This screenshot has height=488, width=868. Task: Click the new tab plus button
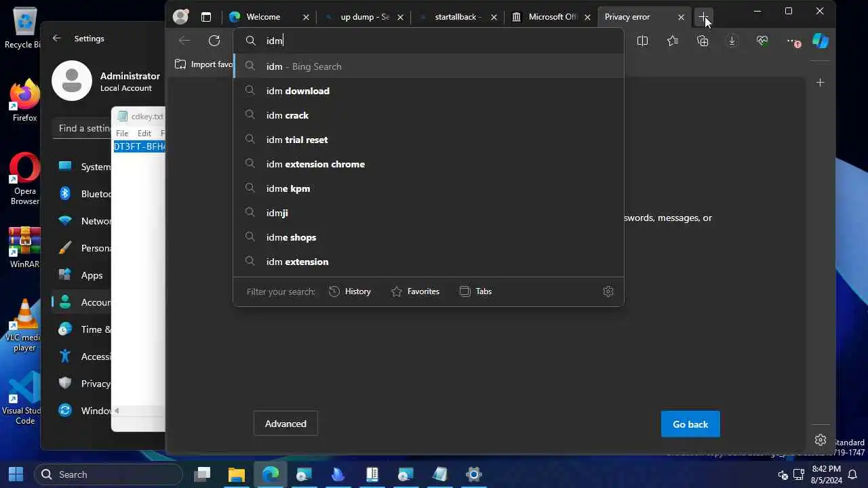[703, 17]
